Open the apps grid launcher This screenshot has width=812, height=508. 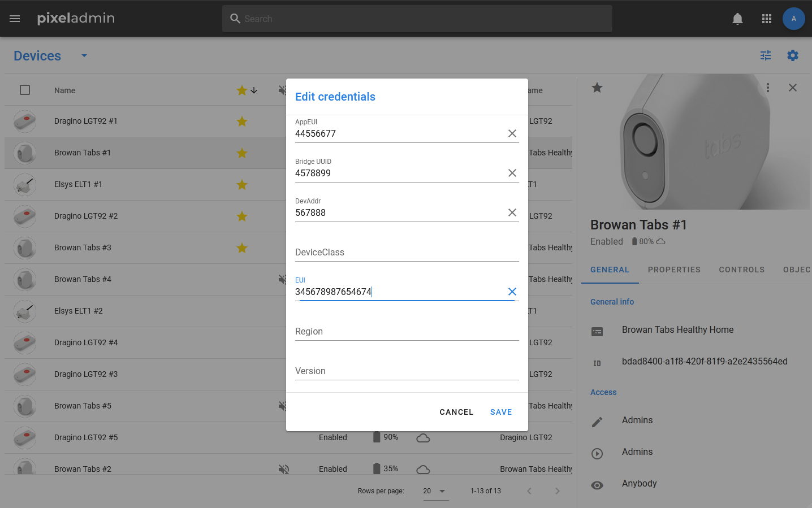(x=767, y=19)
